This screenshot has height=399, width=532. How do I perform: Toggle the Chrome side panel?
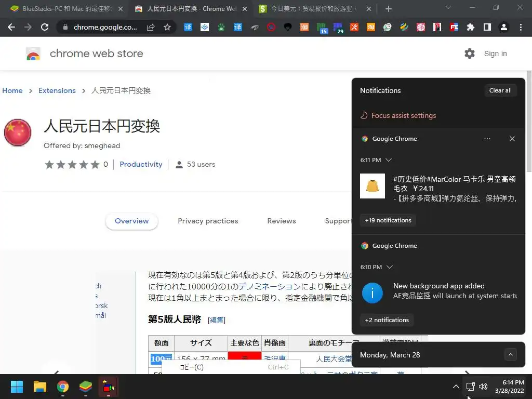(x=487, y=27)
